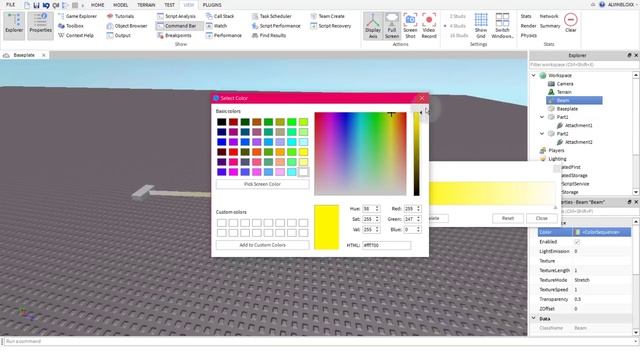Screen dimensions: 640x360
Task: Collapse the Part2 tree node
Action: click(542, 134)
